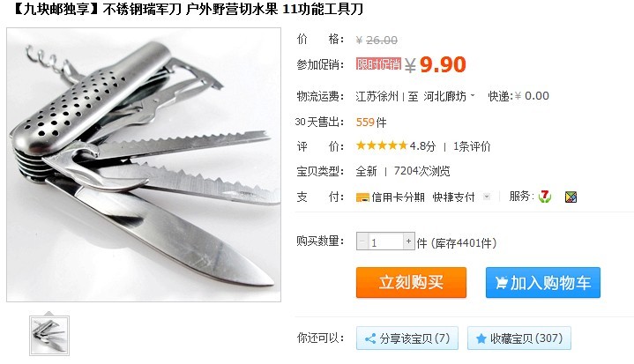Click the credit card installment icon
This screenshot has width=634, height=364.
pos(362,197)
